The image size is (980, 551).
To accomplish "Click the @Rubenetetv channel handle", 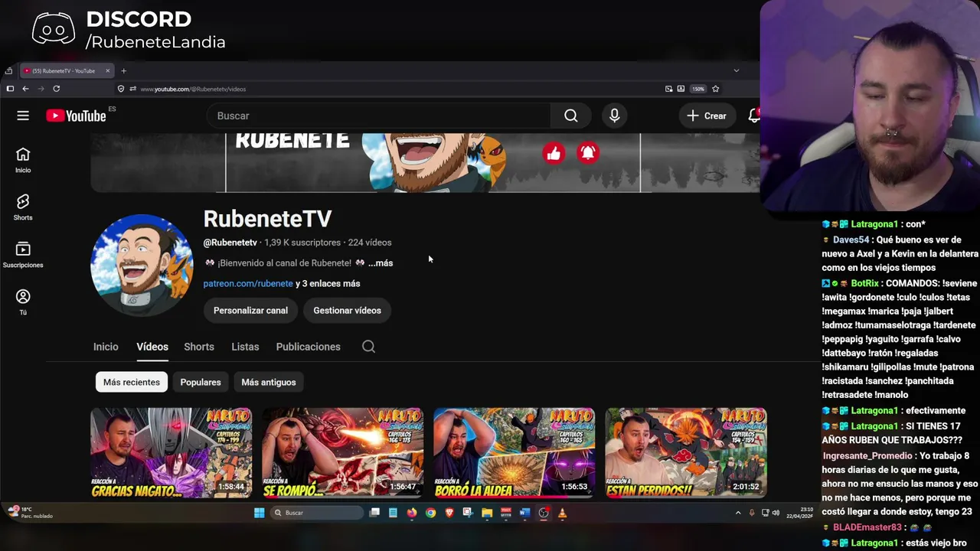I will pos(230,243).
